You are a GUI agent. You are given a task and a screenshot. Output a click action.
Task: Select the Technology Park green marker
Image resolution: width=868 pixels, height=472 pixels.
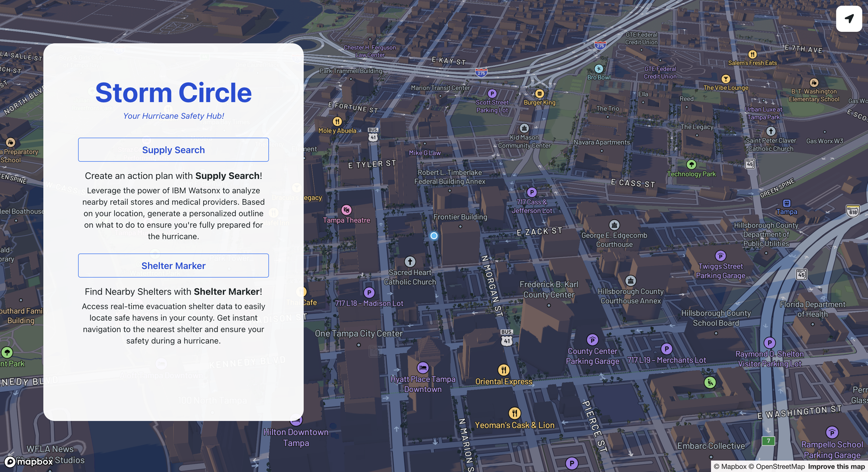coord(691,165)
